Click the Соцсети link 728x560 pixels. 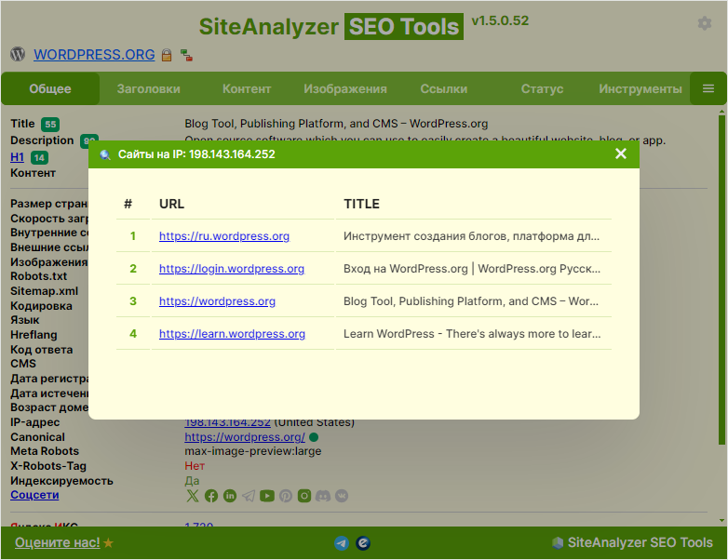point(34,495)
